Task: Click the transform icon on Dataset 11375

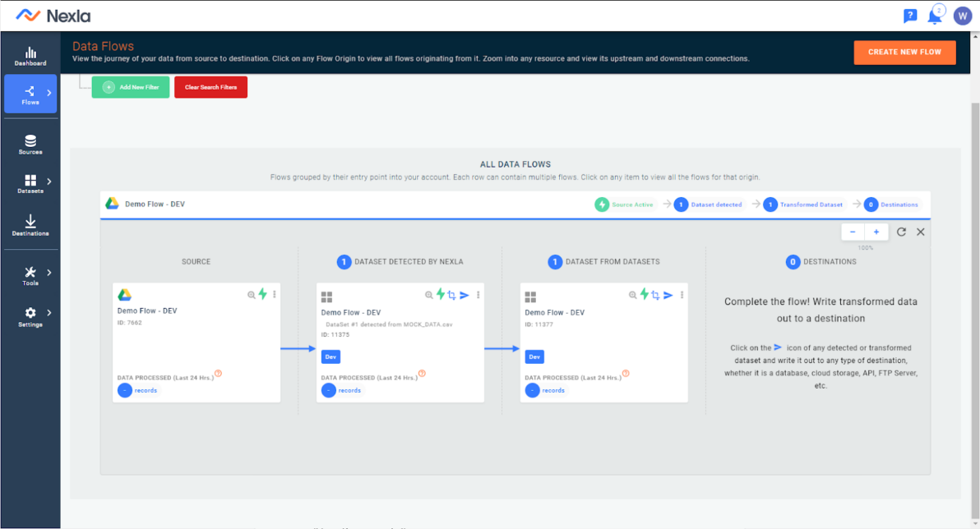Action: pyautogui.click(x=452, y=294)
